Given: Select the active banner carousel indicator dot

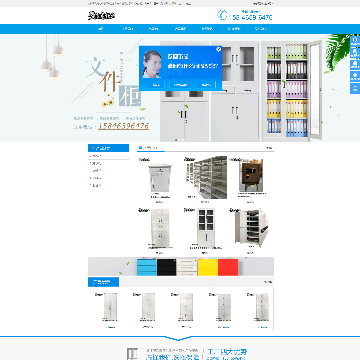Looking at the screenshot, I should pos(176,140).
